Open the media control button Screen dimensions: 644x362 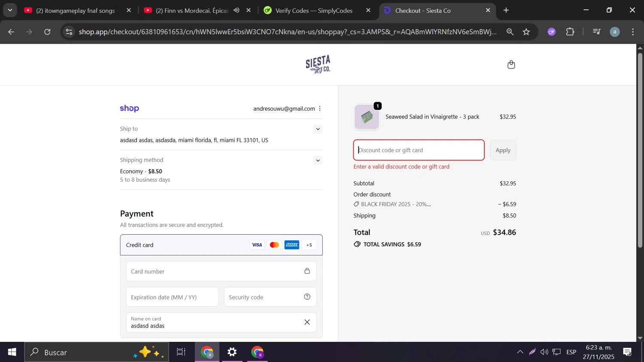click(596, 32)
